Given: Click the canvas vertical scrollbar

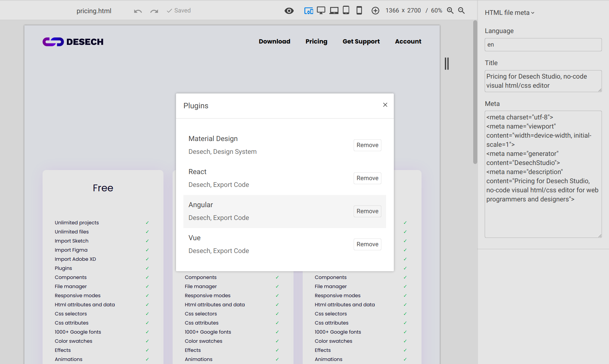Looking at the screenshot, I should pyautogui.click(x=475, y=92).
